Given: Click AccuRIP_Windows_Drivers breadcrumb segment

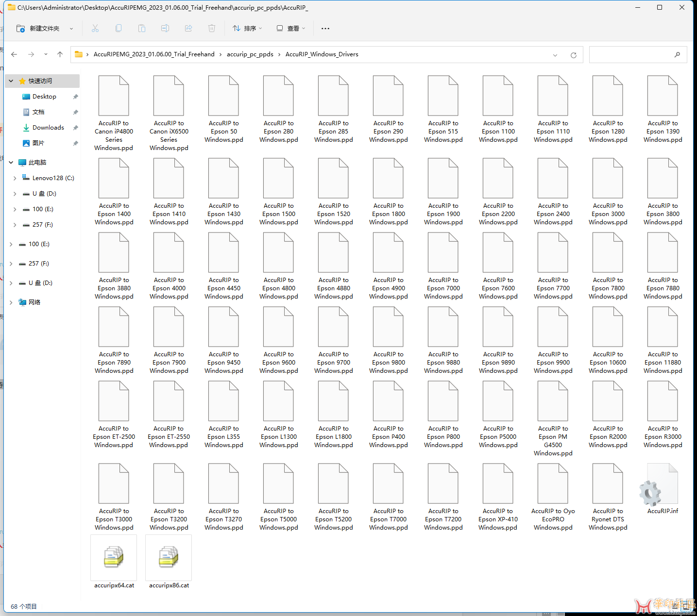Looking at the screenshot, I should [322, 54].
